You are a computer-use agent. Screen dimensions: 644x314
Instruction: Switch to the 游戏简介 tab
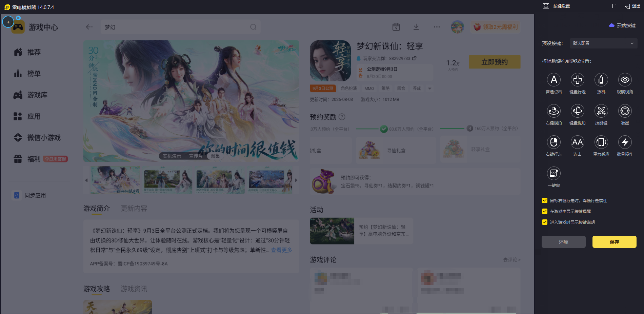(97, 208)
